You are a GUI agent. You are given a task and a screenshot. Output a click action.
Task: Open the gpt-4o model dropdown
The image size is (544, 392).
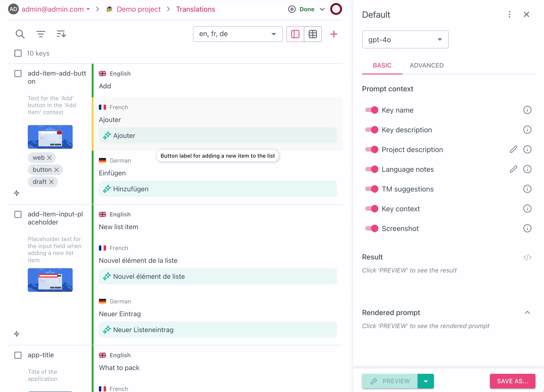405,40
